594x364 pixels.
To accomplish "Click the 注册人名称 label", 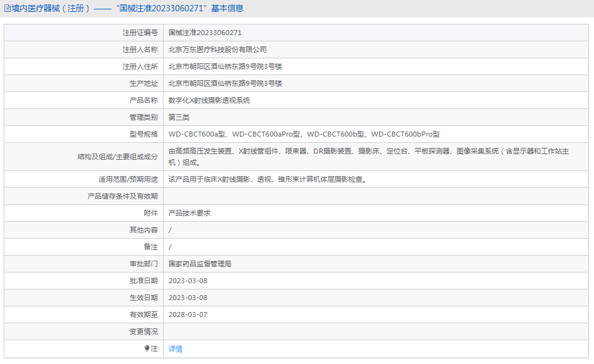I will click(x=140, y=49).
